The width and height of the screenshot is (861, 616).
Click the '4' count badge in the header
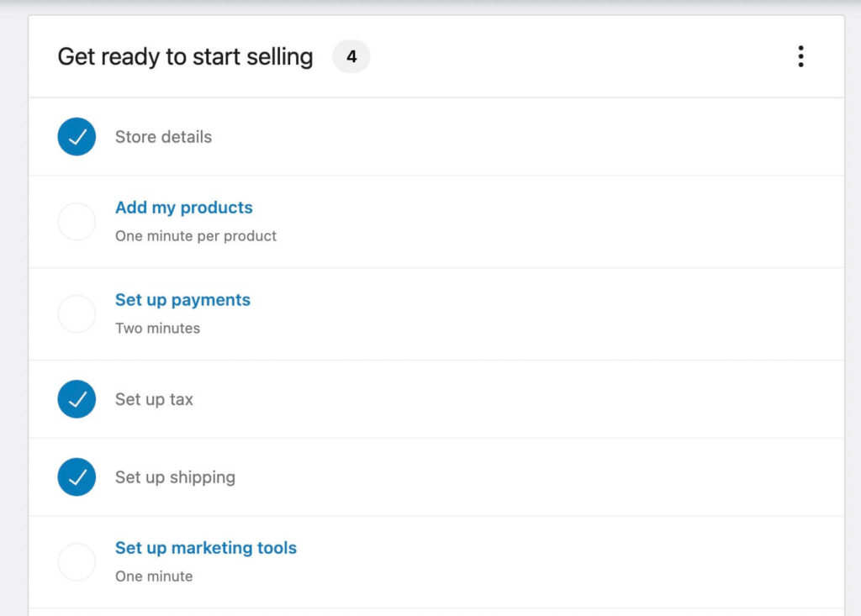coord(351,56)
